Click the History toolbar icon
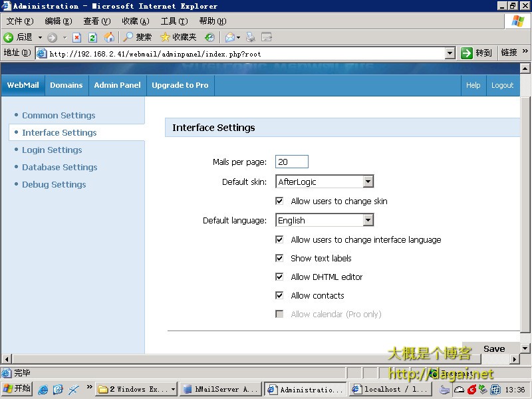The height and width of the screenshot is (399, 532). (209, 37)
